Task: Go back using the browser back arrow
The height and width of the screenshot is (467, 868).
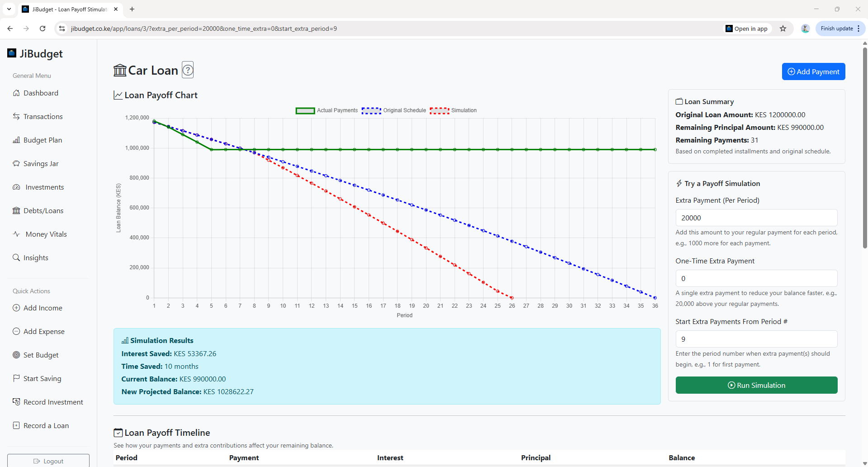Action: tap(10, 29)
